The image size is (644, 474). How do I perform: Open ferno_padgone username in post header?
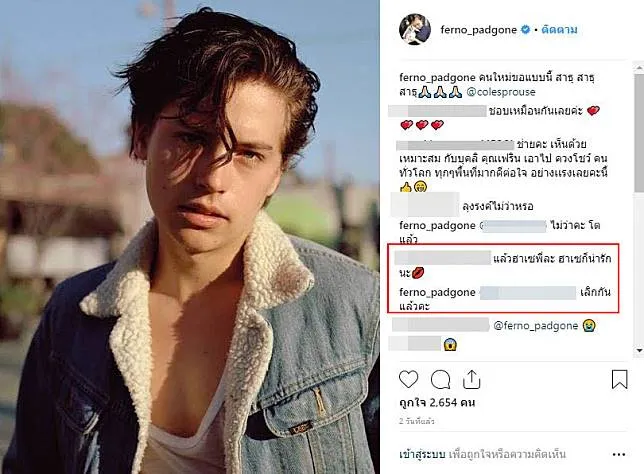478,30
